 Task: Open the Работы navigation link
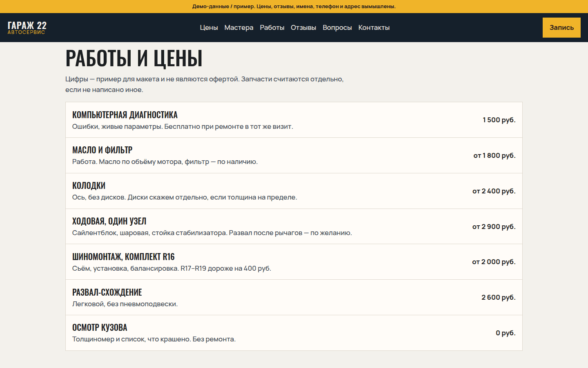pyautogui.click(x=272, y=27)
